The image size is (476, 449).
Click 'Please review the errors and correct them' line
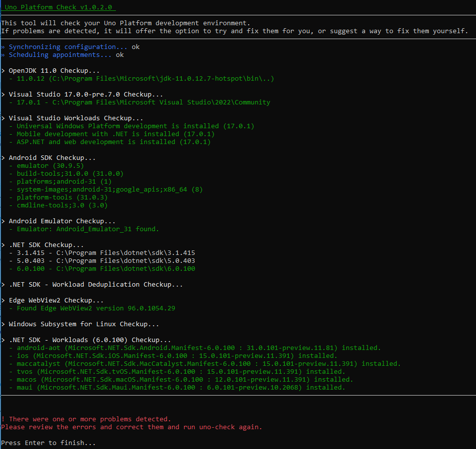tap(131, 427)
